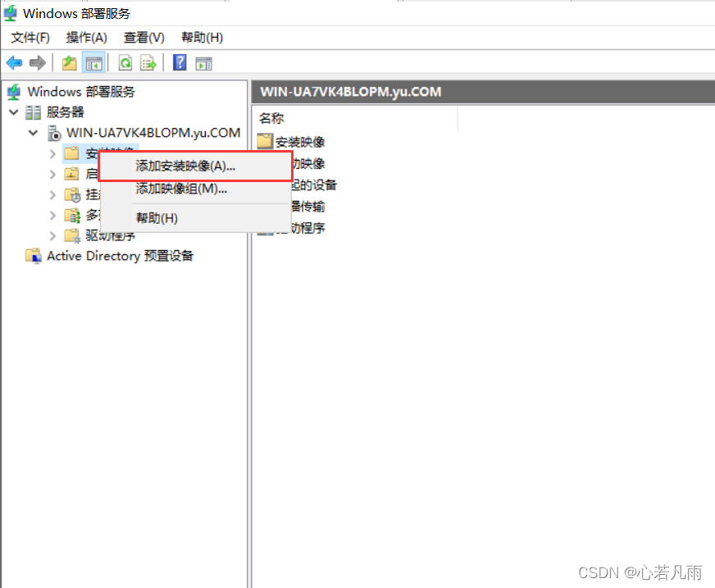
Task: Click the 安装映像 folder icon in right pane
Action: (265, 141)
